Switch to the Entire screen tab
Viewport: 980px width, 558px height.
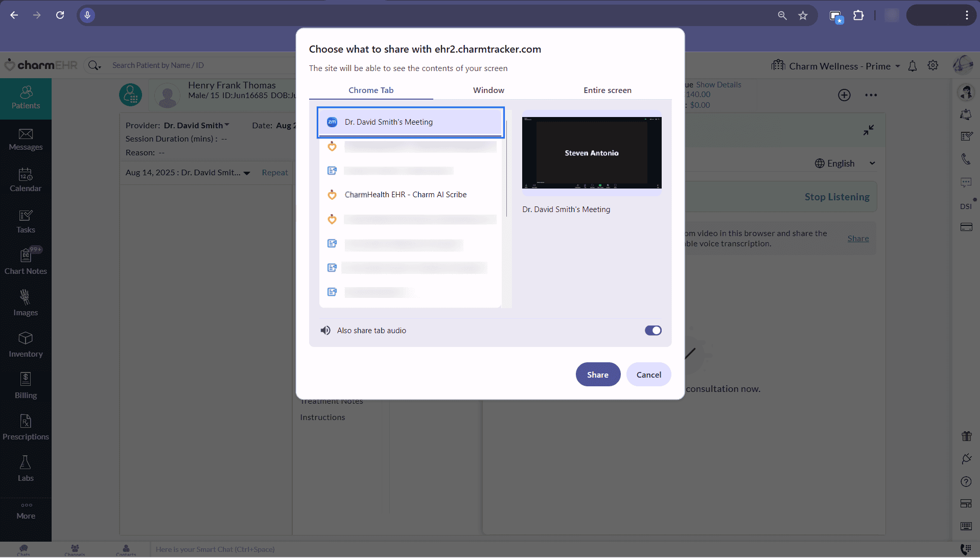(x=607, y=90)
